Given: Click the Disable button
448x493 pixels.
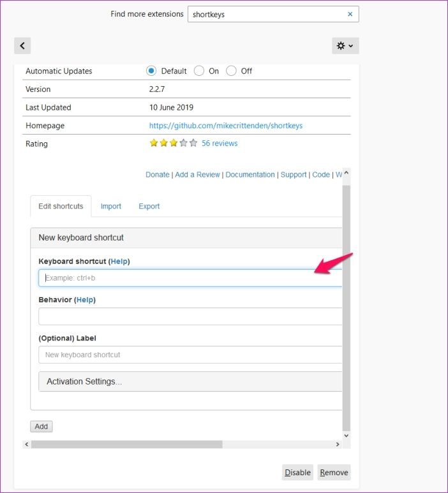Looking at the screenshot, I should tap(297, 472).
